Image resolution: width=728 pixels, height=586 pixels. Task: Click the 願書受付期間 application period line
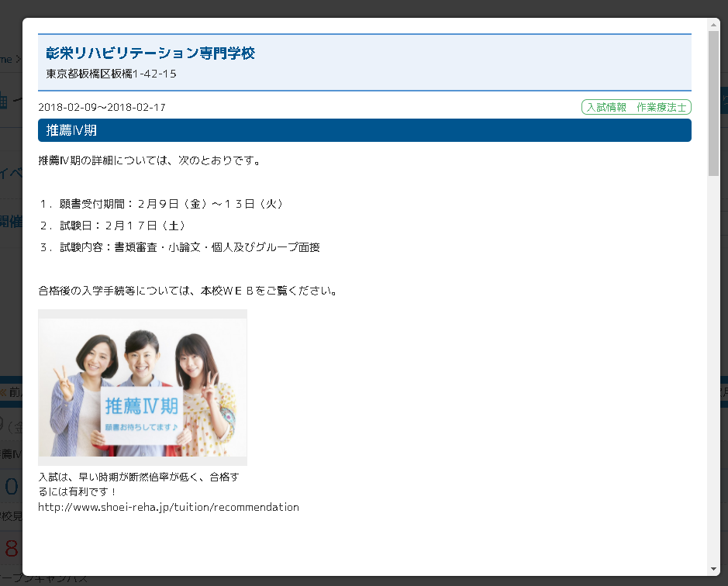coord(163,204)
